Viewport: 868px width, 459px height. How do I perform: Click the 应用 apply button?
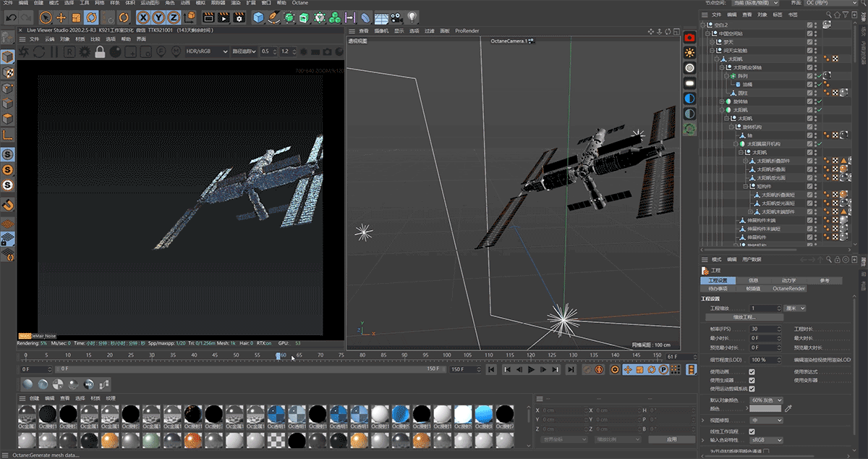pos(671,439)
